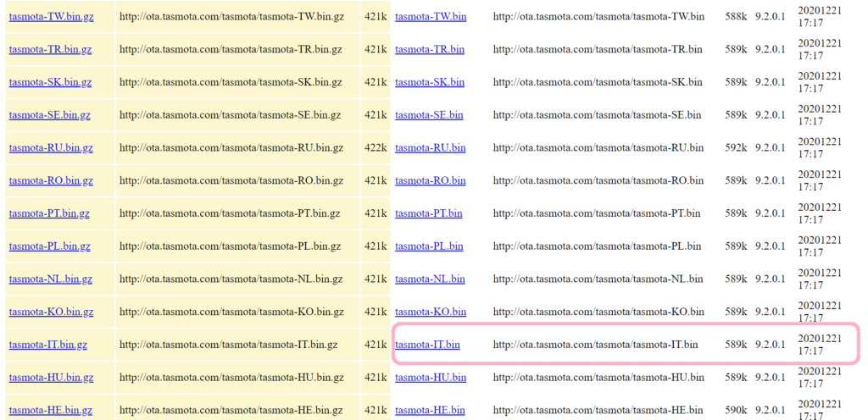Select the URL text ending in tasmota-TW.bin.gz
This screenshot has width=868, height=420.
pyautogui.click(x=232, y=17)
